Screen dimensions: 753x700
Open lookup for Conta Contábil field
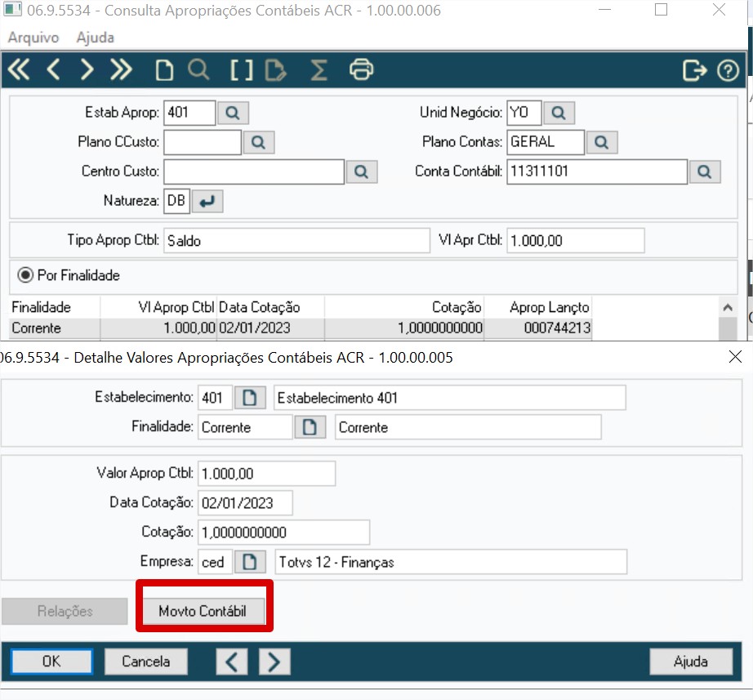(705, 172)
